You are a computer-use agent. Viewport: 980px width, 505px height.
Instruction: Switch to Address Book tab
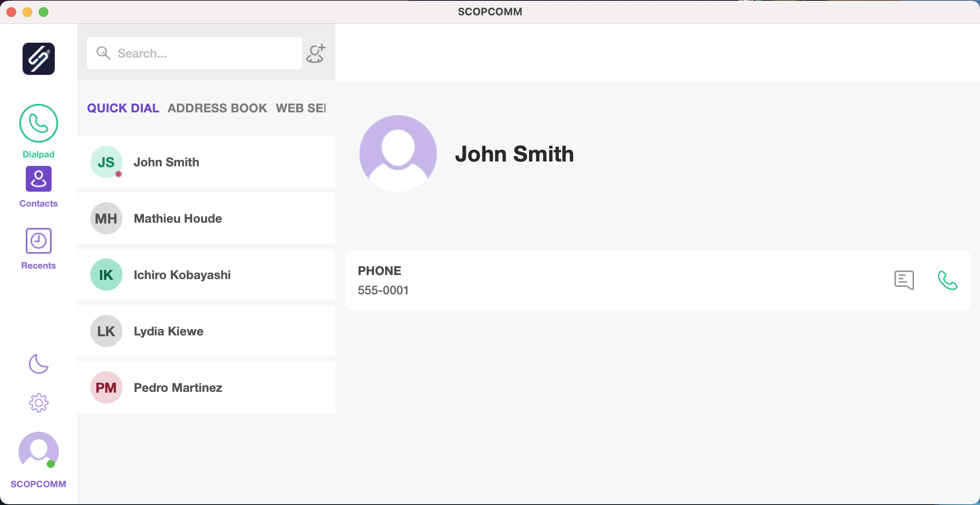(217, 108)
